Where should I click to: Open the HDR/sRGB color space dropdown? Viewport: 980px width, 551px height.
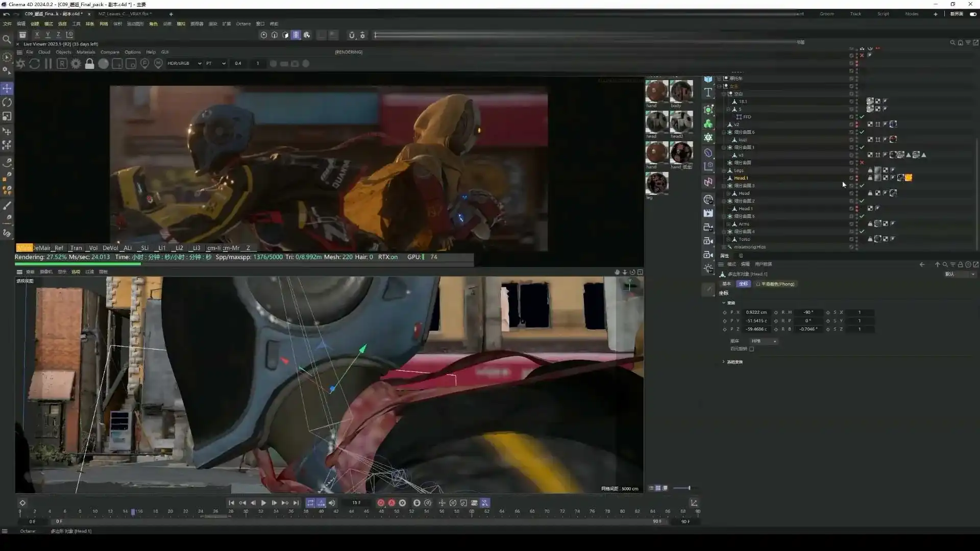click(184, 63)
